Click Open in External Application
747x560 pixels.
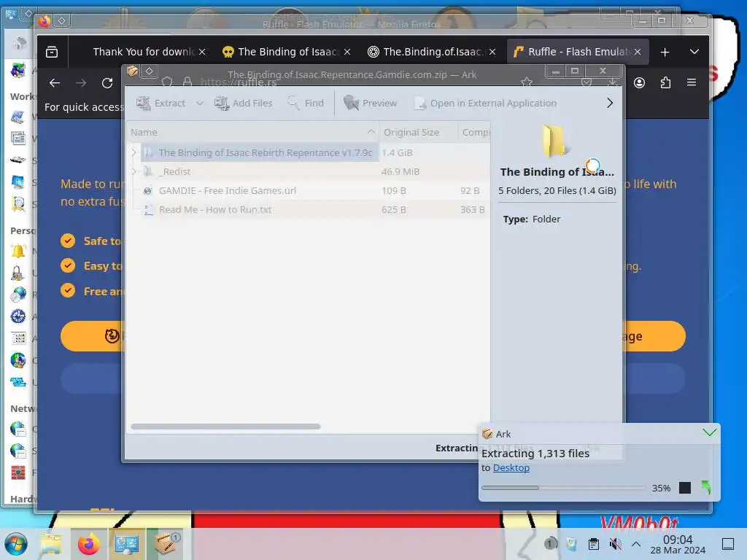485,103
